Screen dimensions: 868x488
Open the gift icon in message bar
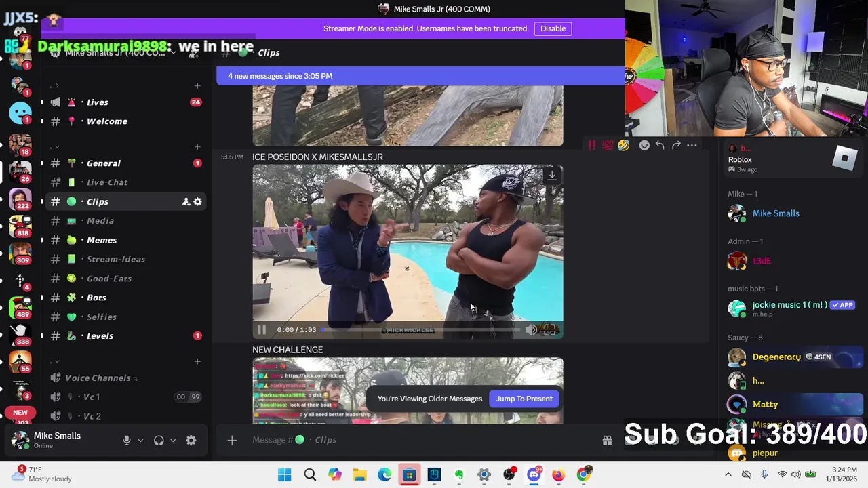click(x=607, y=441)
